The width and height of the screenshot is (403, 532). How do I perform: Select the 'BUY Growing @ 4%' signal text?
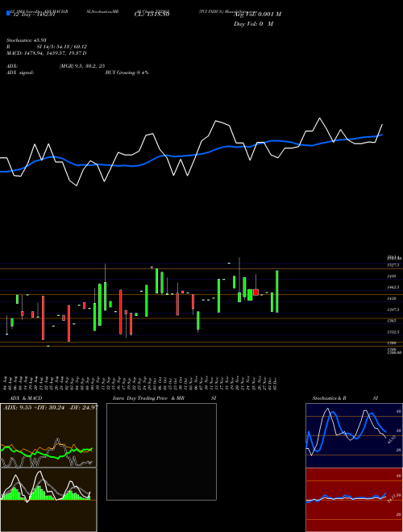click(127, 73)
